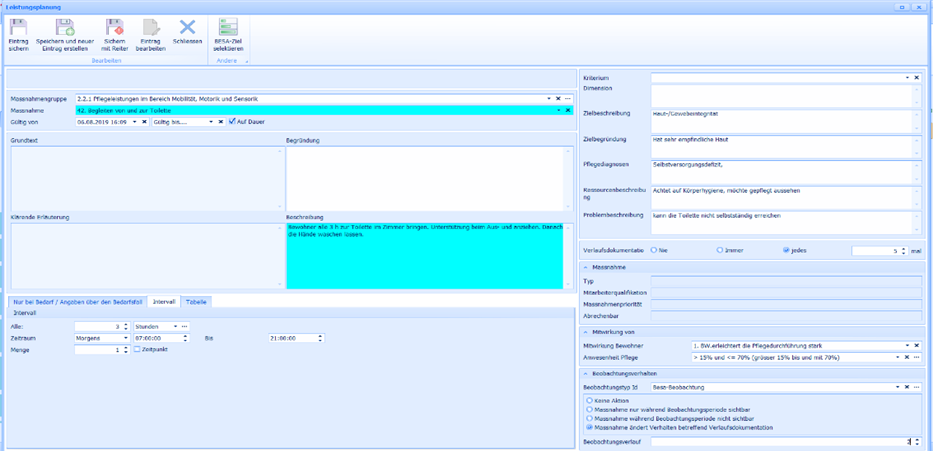Collapse the Mitwirkung von section
933x451 pixels.
586,330
